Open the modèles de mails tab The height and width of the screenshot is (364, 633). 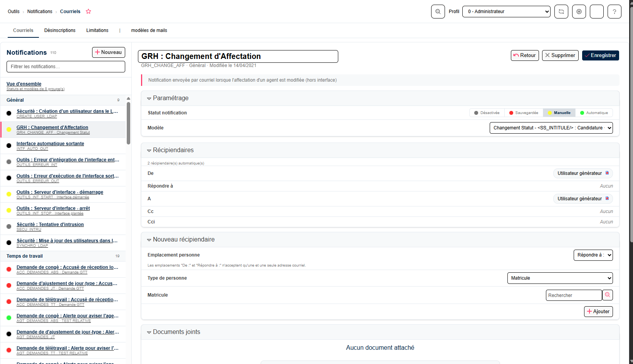[x=149, y=30]
